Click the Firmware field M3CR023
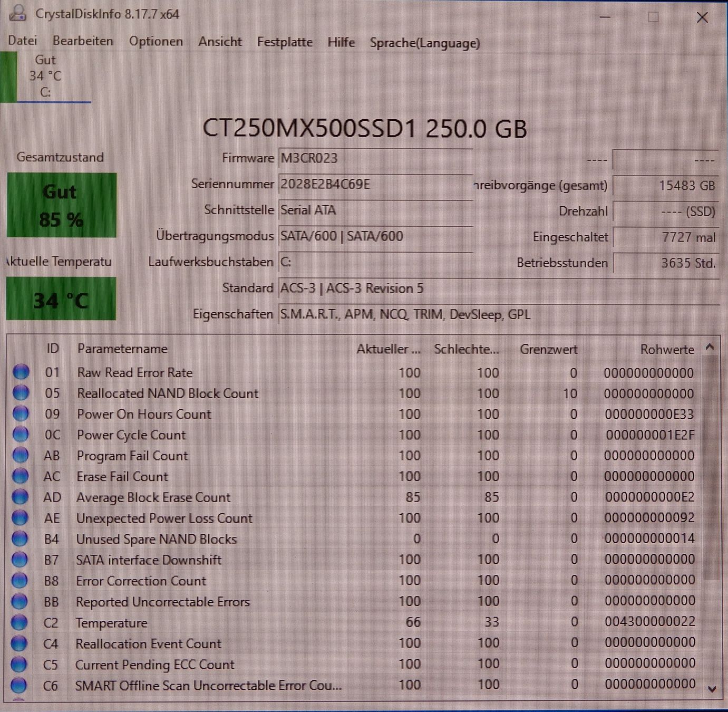The width and height of the screenshot is (728, 712). (375, 158)
